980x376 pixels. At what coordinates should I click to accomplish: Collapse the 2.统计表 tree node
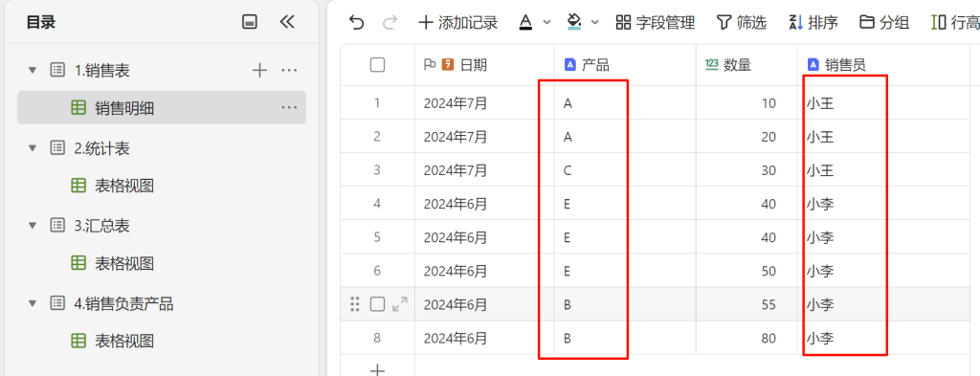(33, 148)
